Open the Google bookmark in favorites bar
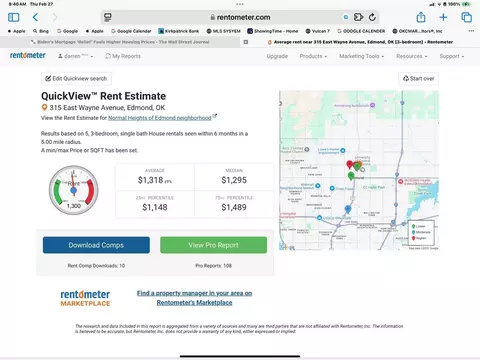 tap(67, 31)
